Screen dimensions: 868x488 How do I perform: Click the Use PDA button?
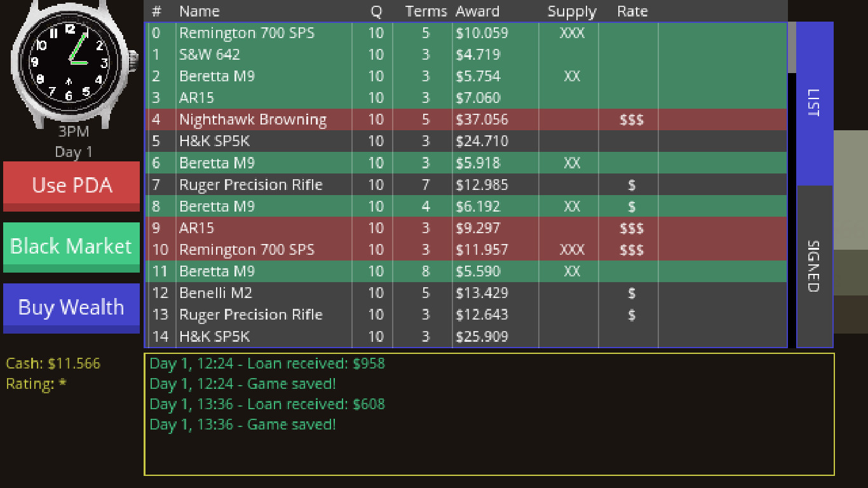click(x=71, y=185)
